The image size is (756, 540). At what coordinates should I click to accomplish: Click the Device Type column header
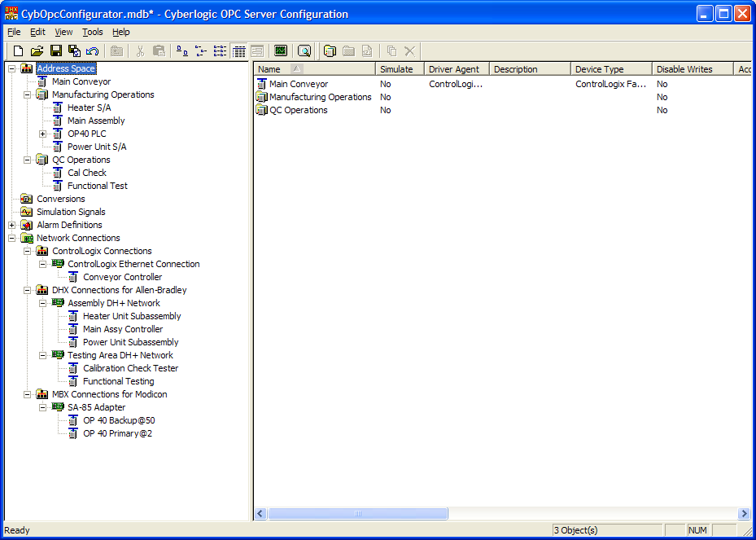[x=610, y=69]
